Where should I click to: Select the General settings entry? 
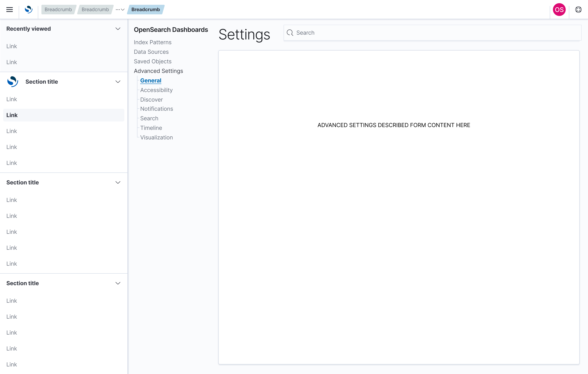(x=150, y=80)
